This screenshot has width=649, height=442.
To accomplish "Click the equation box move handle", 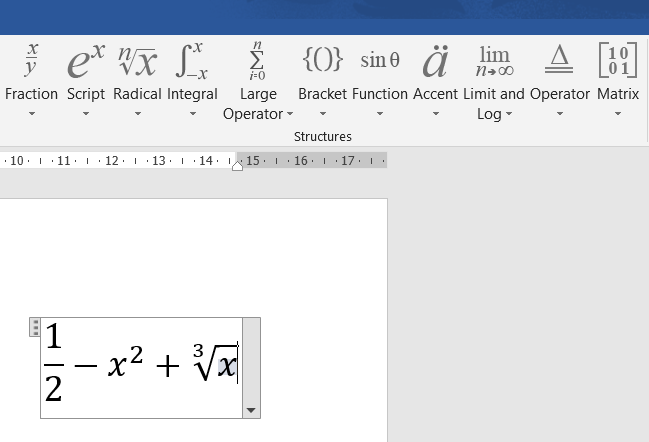I will [35, 326].
